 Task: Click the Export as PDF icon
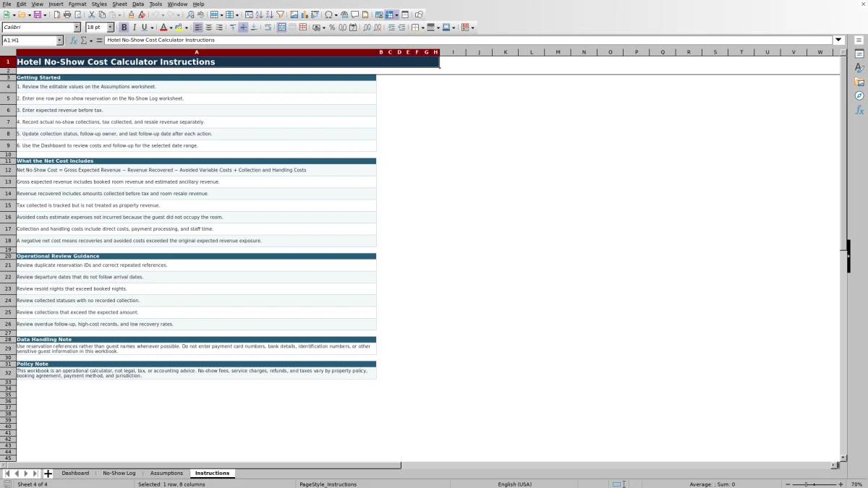pyautogui.click(x=56, y=14)
